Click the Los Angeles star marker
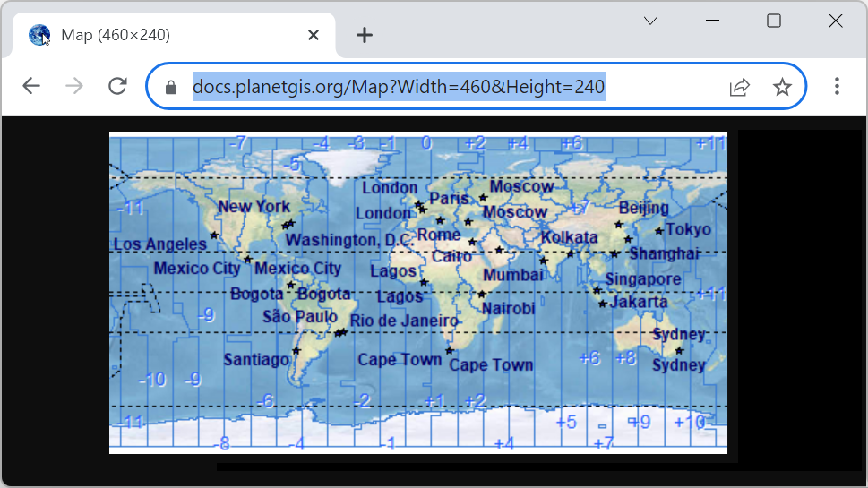The width and height of the screenshot is (868, 488). [x=214, y=235]
